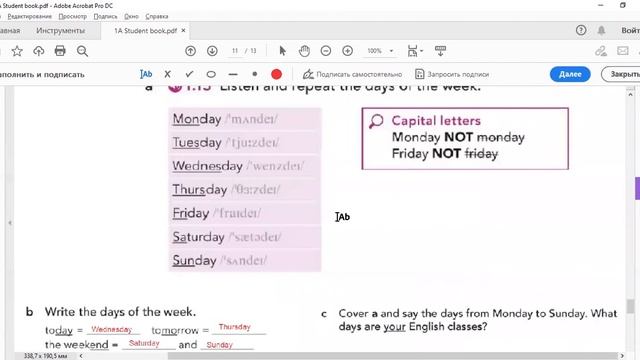The width and height of the screenshot is (640, 360).
Task: Click the blue Далее button
Action: pos(570,74)
